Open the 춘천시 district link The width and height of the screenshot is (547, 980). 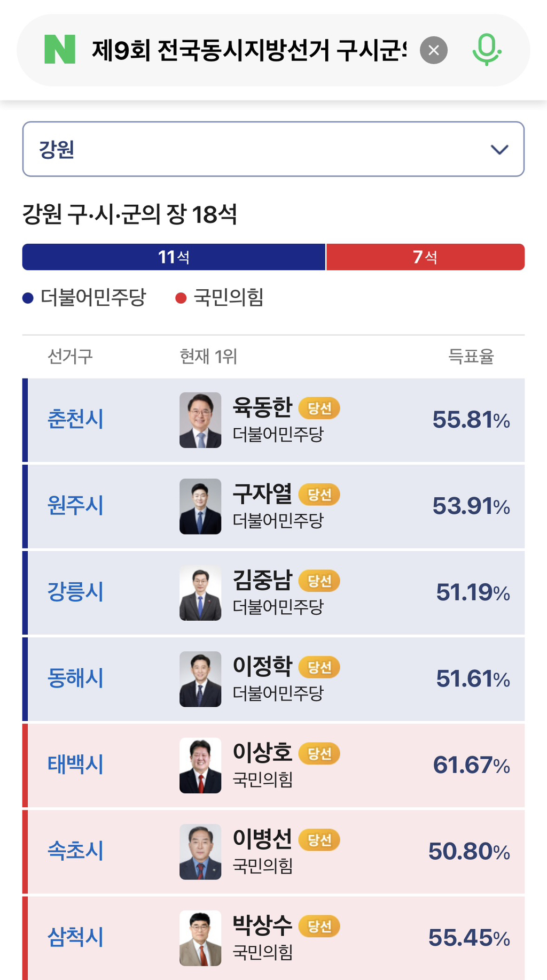coord(75,419)
